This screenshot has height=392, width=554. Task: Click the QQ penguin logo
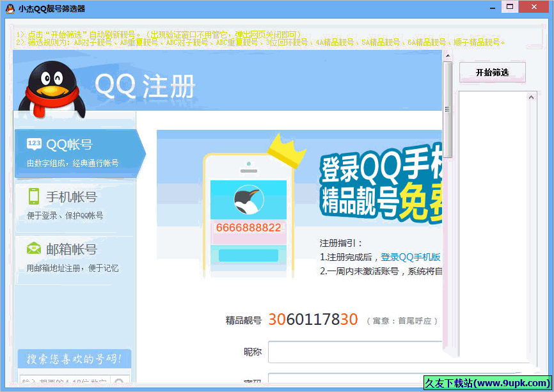52,90
